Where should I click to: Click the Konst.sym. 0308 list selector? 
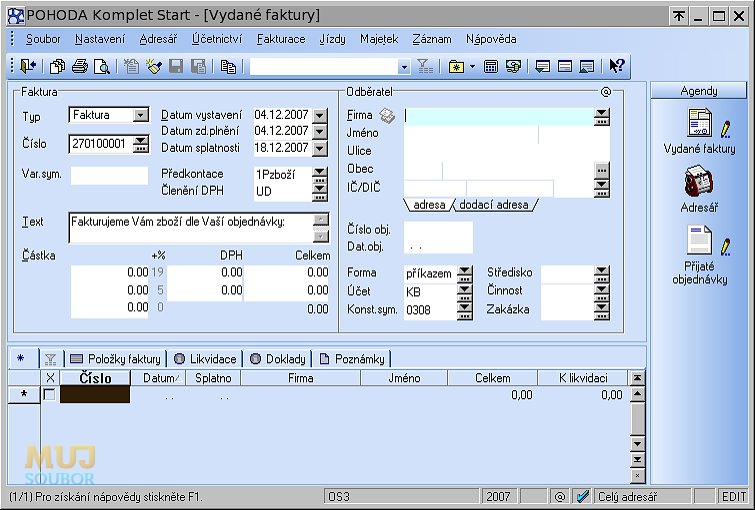465,310
